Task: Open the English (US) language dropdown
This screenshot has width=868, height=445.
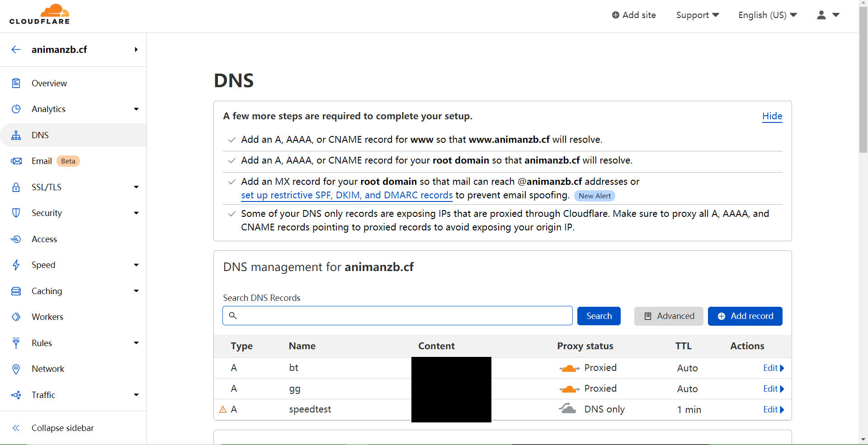Action: coord(768,15)
